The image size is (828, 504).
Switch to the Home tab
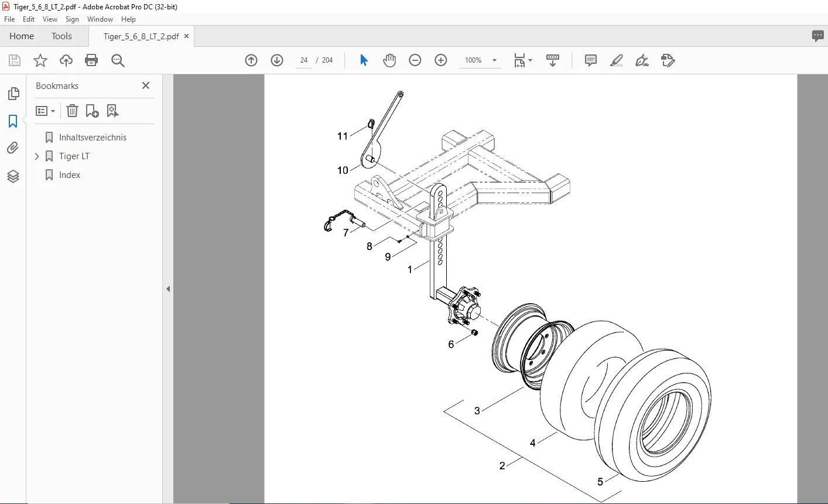point(22,36)
